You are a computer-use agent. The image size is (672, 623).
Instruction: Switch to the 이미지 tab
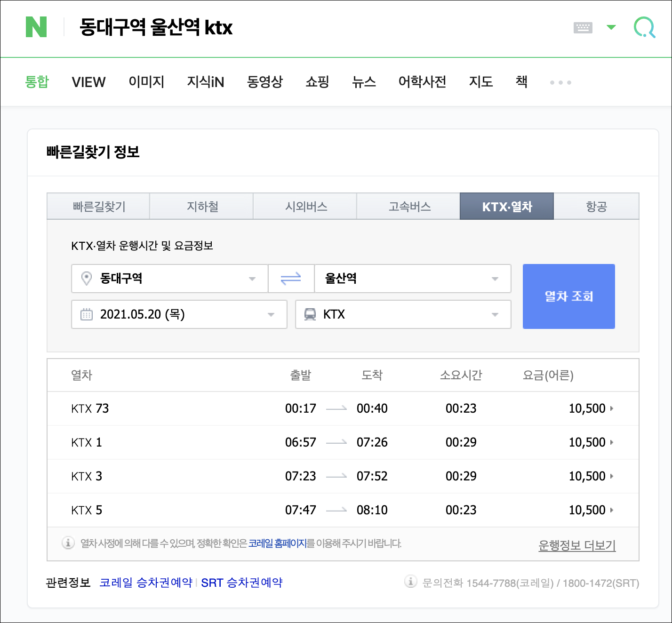point(146,82)
